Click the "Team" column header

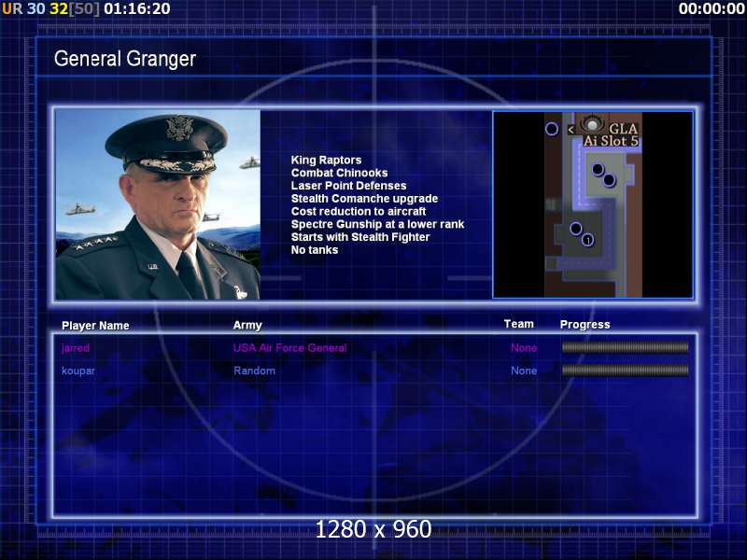click(519, 324)
